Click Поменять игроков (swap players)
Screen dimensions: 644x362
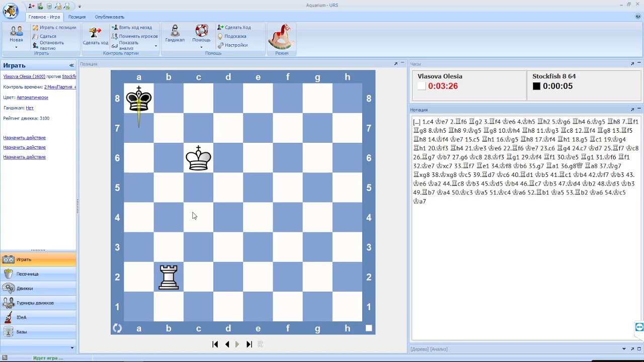[135, 36]
